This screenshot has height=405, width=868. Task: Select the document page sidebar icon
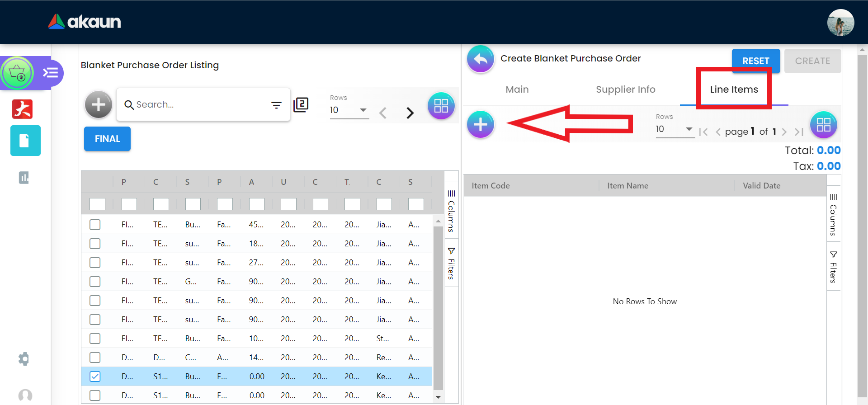[25, 141]
